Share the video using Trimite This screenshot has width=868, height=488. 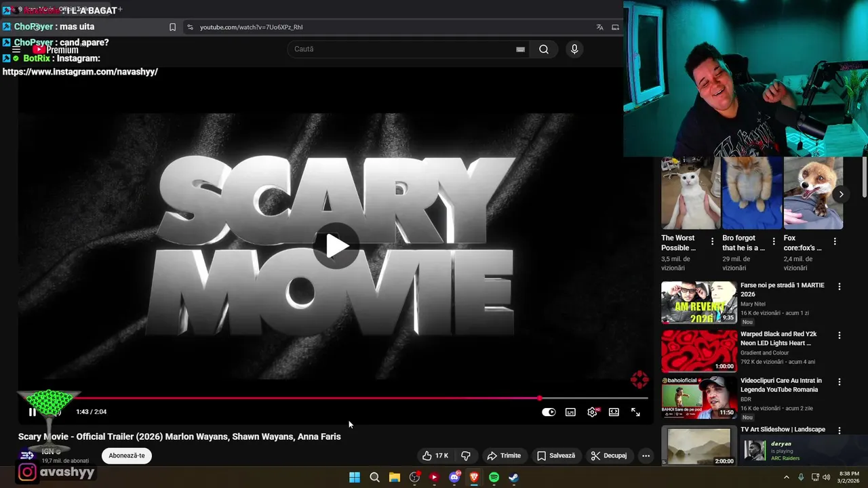(504, 455)
